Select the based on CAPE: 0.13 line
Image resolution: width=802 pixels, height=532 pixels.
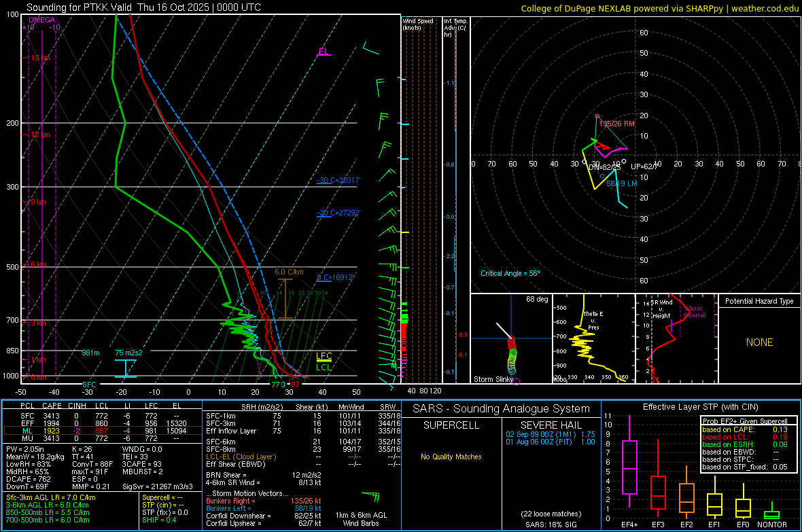click(745, 429)
